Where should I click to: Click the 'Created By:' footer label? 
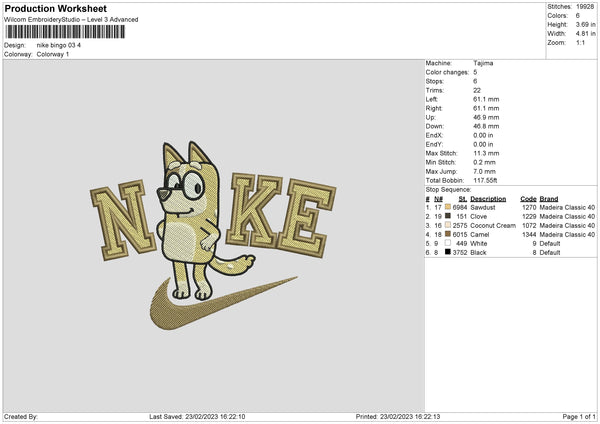(21, 417)
